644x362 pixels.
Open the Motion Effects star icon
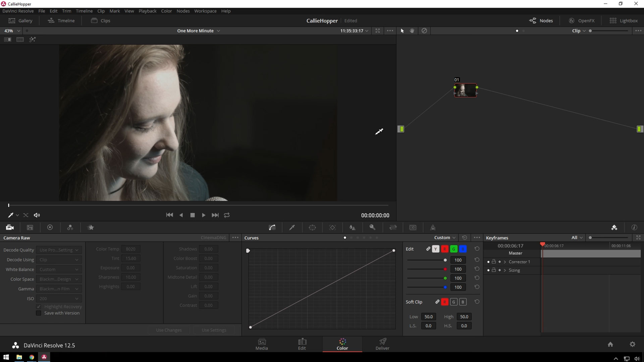coord(91,228)
